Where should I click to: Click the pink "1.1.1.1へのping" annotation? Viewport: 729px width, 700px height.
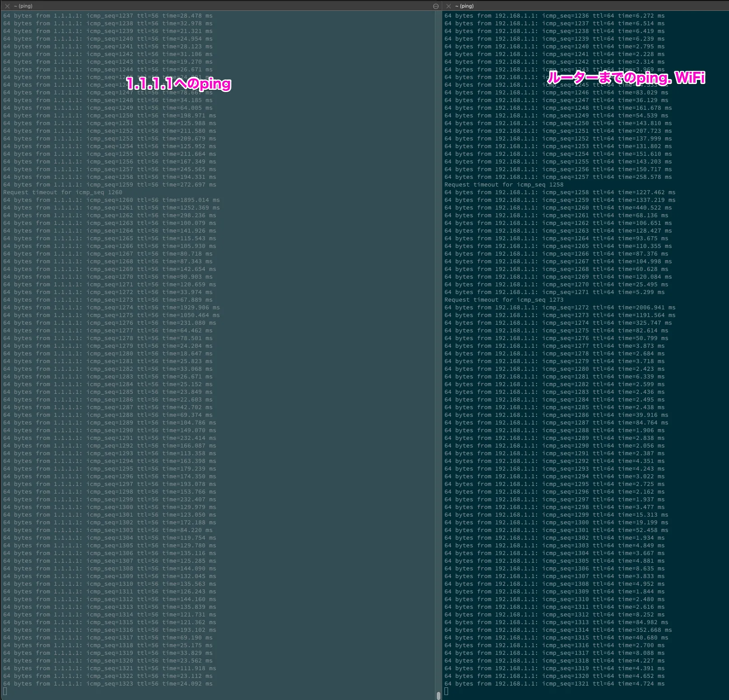(x=178, y=84)
